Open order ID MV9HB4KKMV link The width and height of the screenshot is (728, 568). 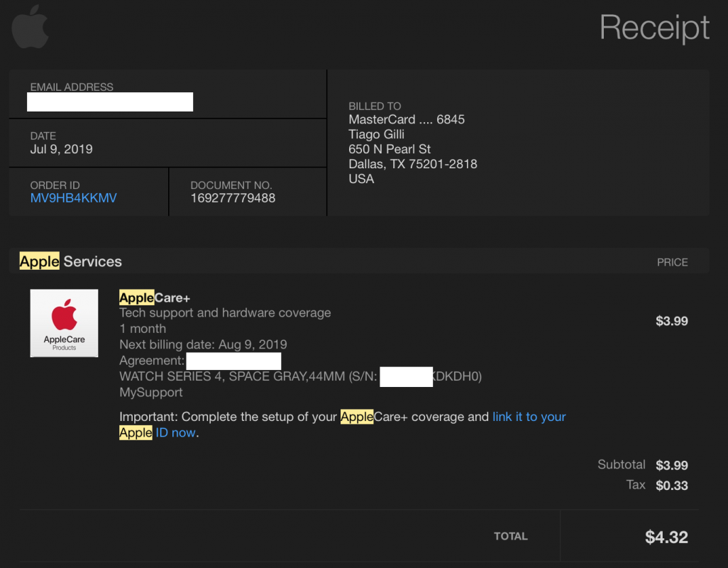point(73,198)
